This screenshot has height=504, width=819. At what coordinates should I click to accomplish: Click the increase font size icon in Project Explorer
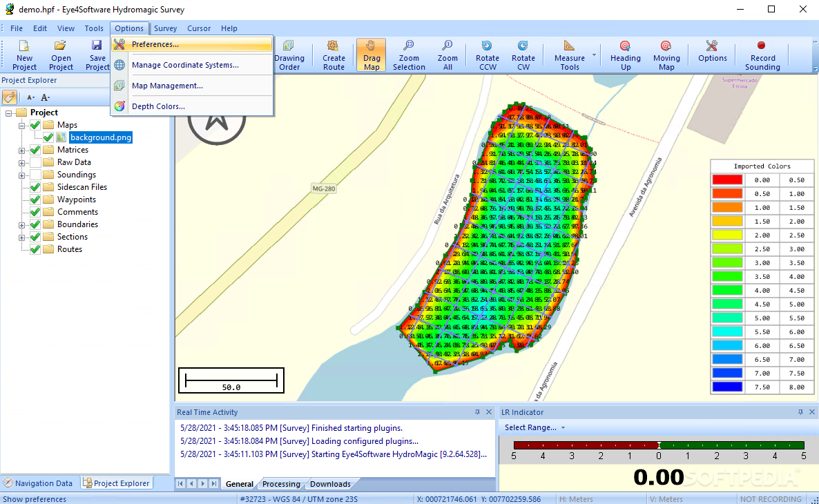(46, 97)
